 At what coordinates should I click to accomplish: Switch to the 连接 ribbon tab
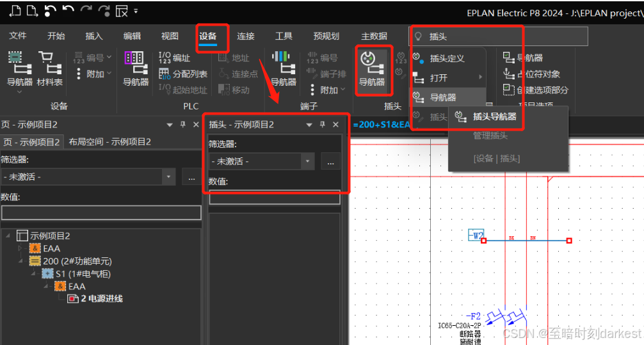point(246,36)
